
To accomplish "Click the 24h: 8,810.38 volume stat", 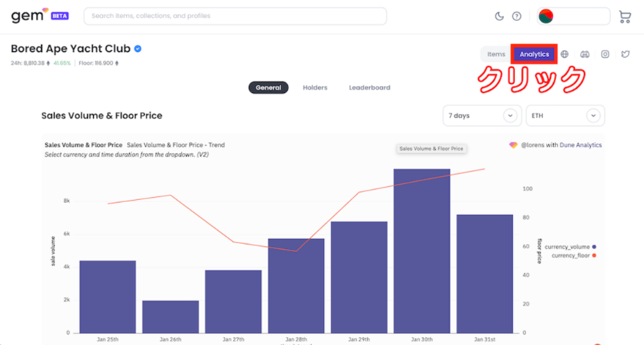I will [x=31, y=63].
